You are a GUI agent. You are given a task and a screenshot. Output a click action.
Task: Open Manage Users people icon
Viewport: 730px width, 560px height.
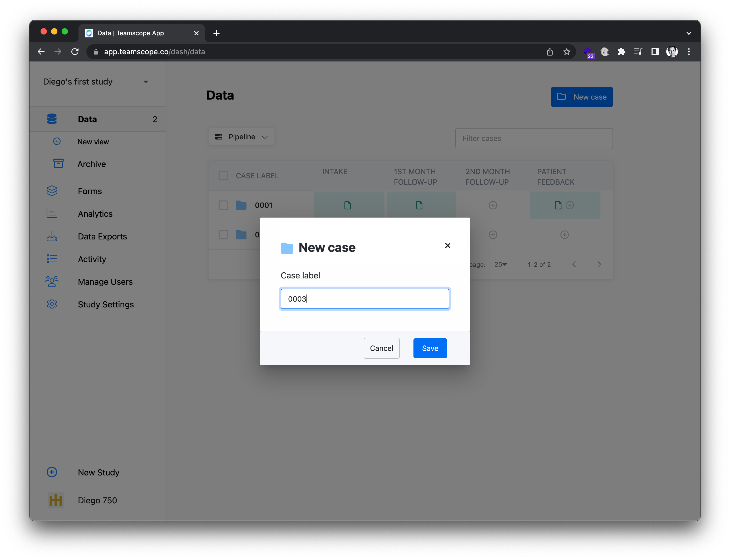pyautogui.click(x=52, y=282)
